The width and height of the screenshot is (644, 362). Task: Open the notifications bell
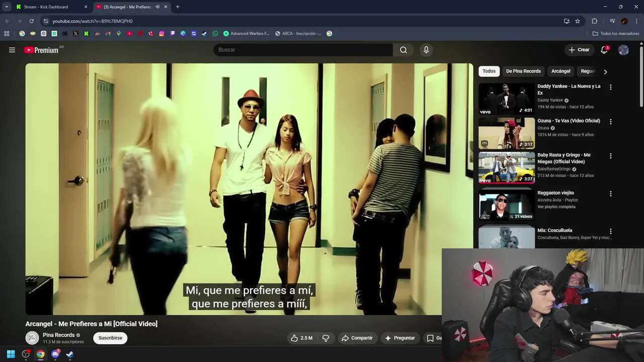pos(604,50)
